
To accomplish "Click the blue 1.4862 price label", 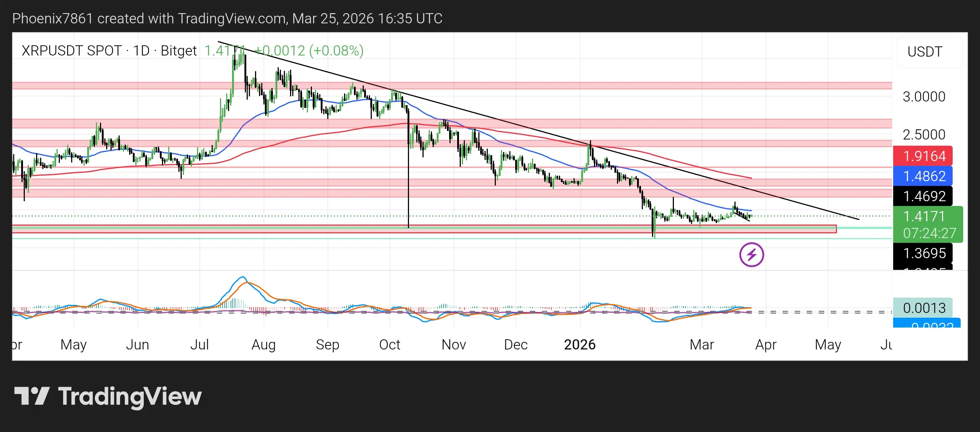I will 924,176.
